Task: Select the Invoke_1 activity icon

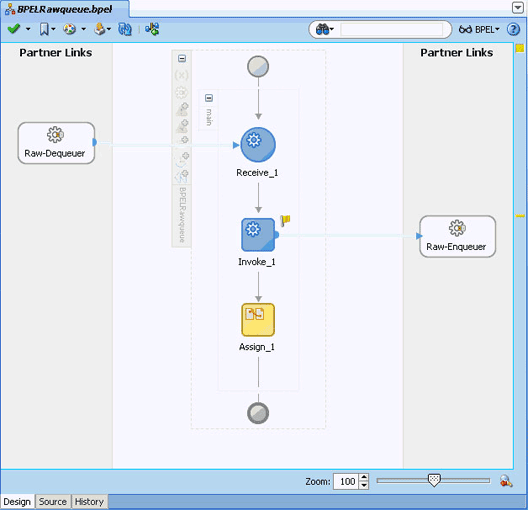Action: pyautogui.click(x=258, y=235)
